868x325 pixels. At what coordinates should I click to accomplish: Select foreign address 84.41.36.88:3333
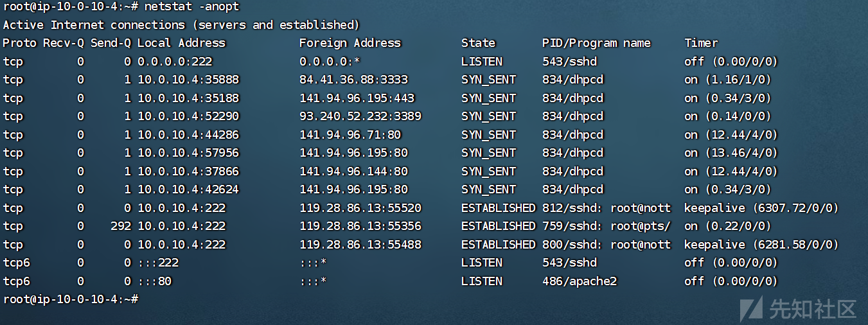[353, 80]
